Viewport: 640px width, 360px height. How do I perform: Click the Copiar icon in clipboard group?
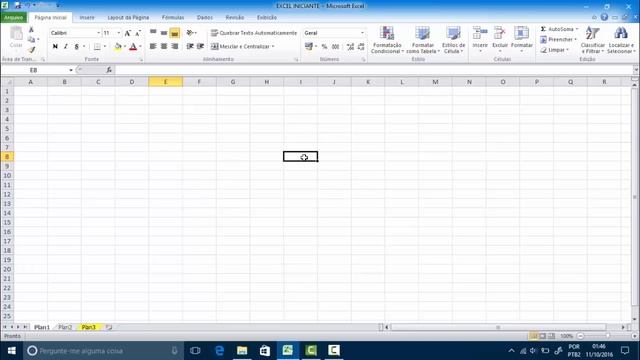coord(31,40)
